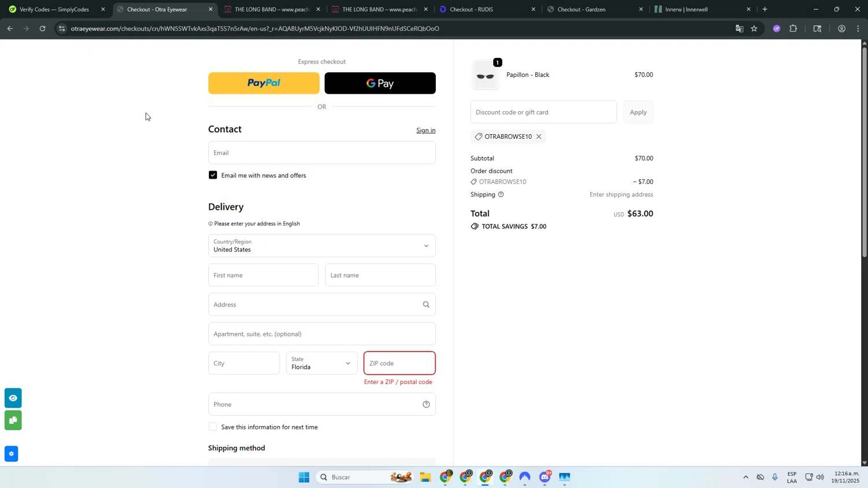Viewport: 868px width, 488px height.
Task: Close the second THE LONG BAND tab
Action: click(x=426, y=9)
